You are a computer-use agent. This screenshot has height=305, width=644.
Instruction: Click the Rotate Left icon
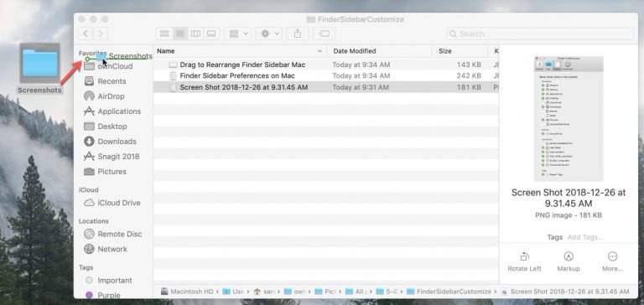[x=524, y=256]
